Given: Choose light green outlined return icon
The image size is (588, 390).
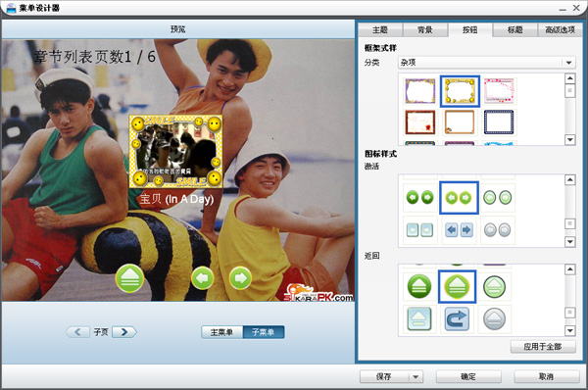Looking at the screenshot, I should [x=495, y=286].
